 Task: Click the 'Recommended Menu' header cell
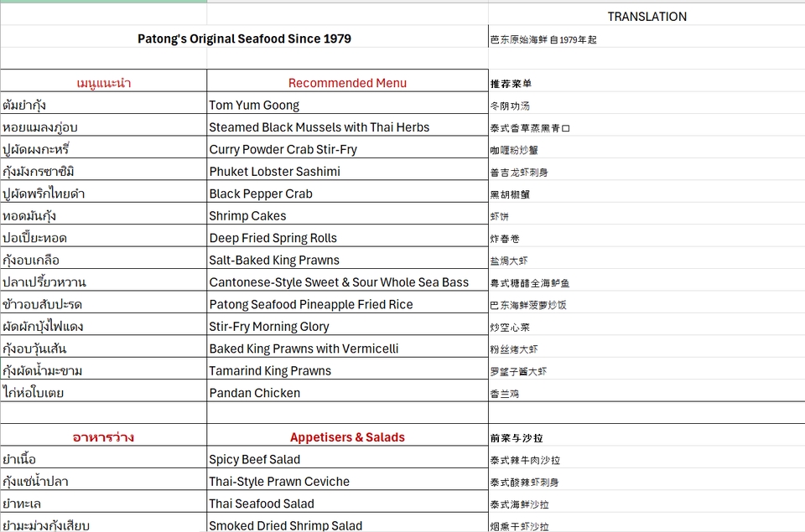[x=347, y=82]
